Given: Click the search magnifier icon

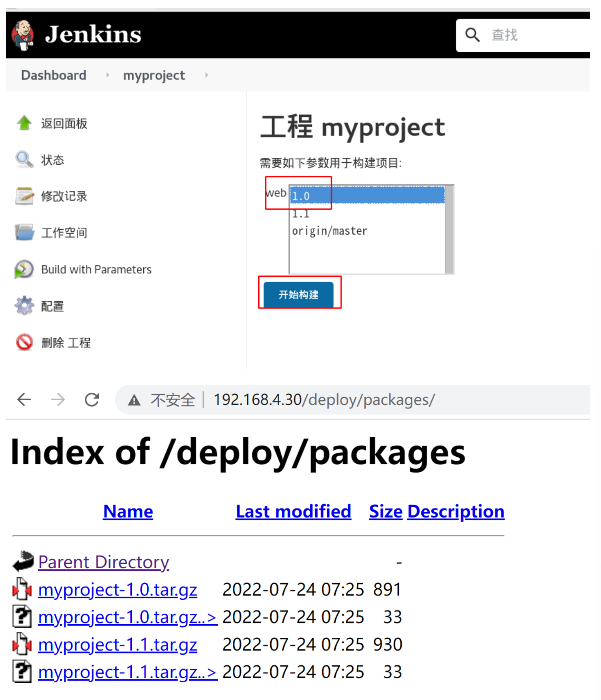Looking at the screenshot, I should coord(472,35).
